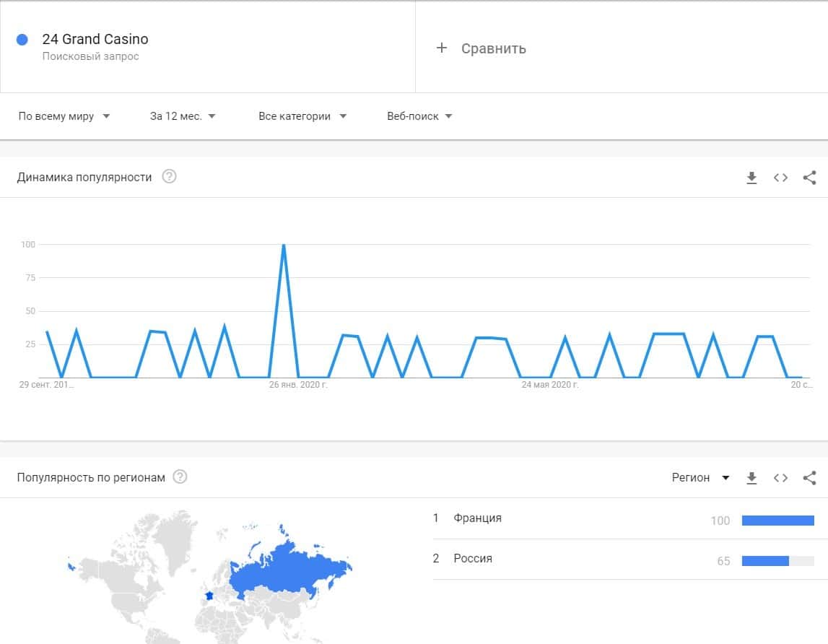Download the regional popularity data
828x644 pixels.
tap(751, 478)
